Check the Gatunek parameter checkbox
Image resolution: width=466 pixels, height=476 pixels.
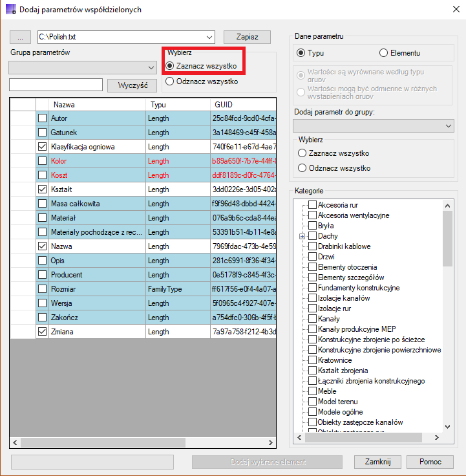pyautogui.click(x=42, y=133)
